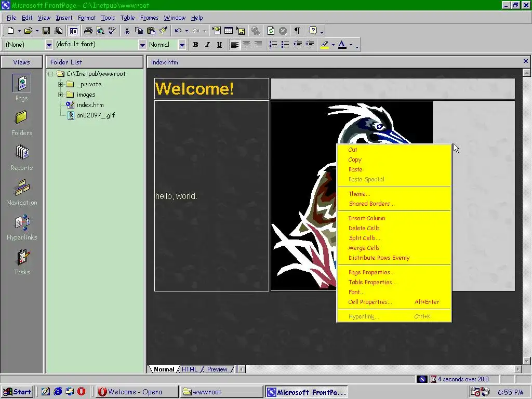Apply the Font Color swatch button

pos(342,45)
